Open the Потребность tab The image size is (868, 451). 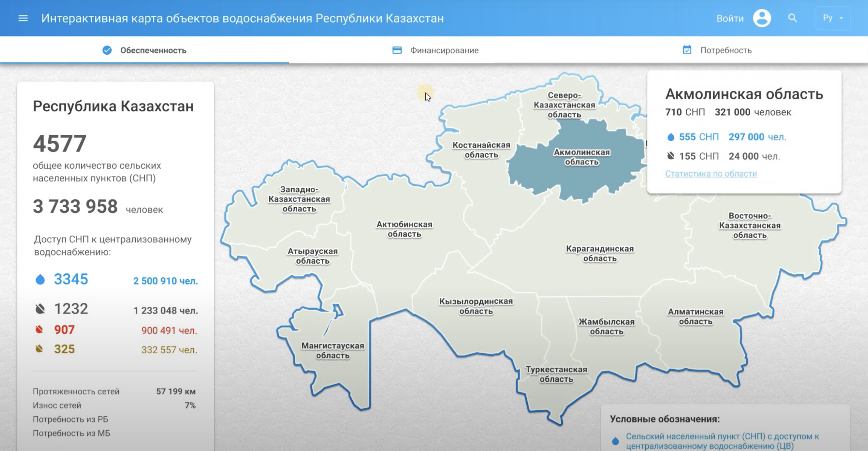pos(725,50)
